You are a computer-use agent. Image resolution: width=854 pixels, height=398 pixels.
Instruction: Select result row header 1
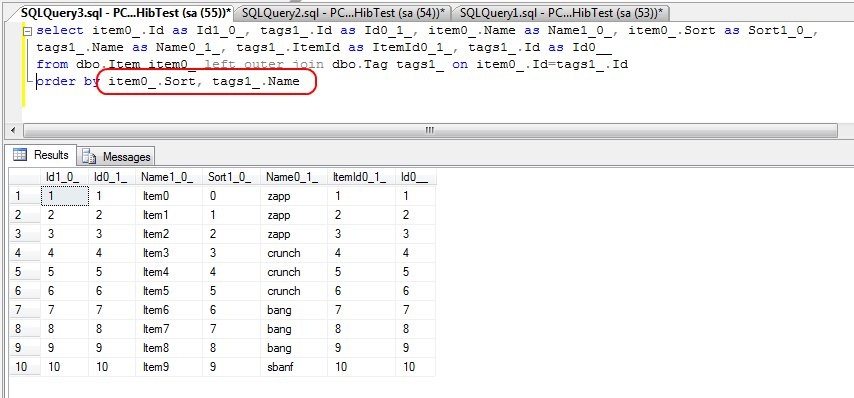[25, 196]
